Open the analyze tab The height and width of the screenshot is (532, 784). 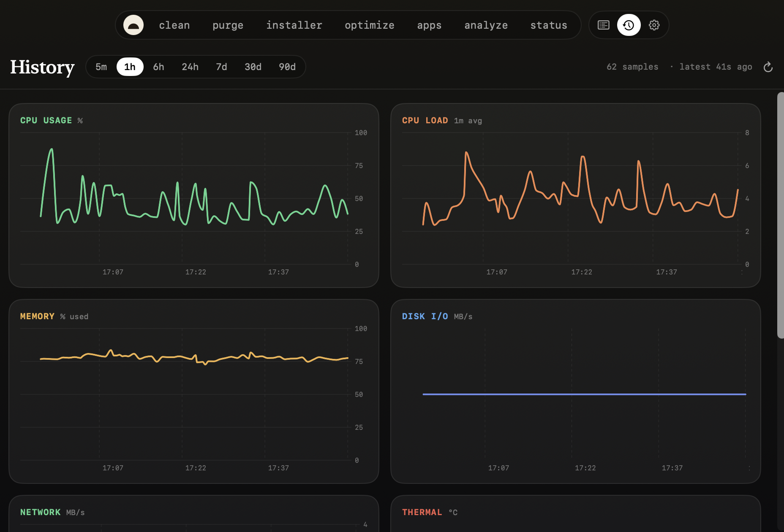pos(486,25)
